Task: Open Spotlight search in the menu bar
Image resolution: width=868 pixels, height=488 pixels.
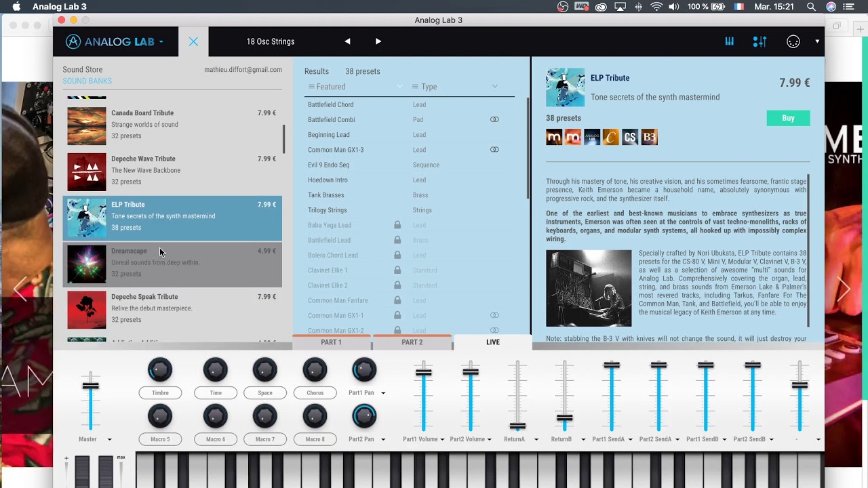Action: click(811, 7)
